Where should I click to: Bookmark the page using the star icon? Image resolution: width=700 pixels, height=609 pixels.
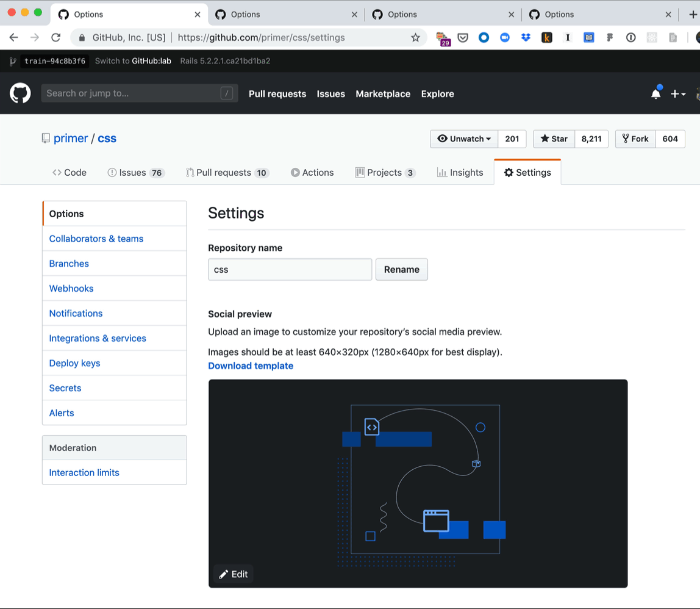(415, 37)
